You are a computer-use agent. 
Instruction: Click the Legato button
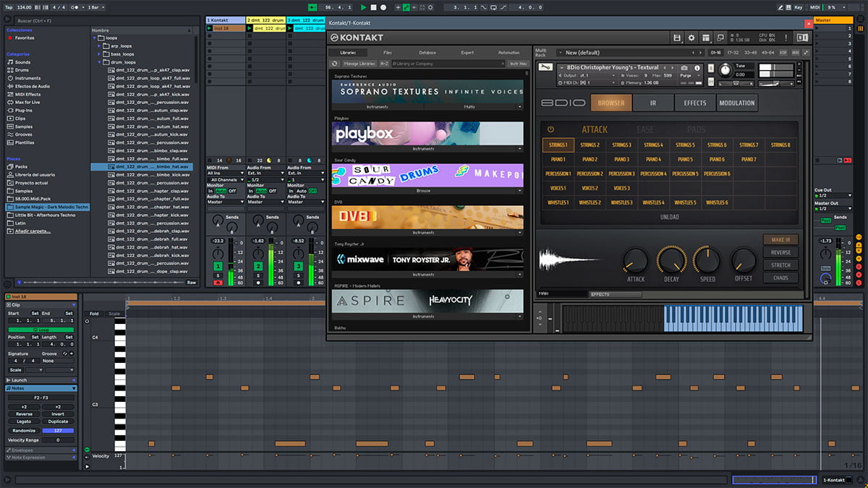24,421
